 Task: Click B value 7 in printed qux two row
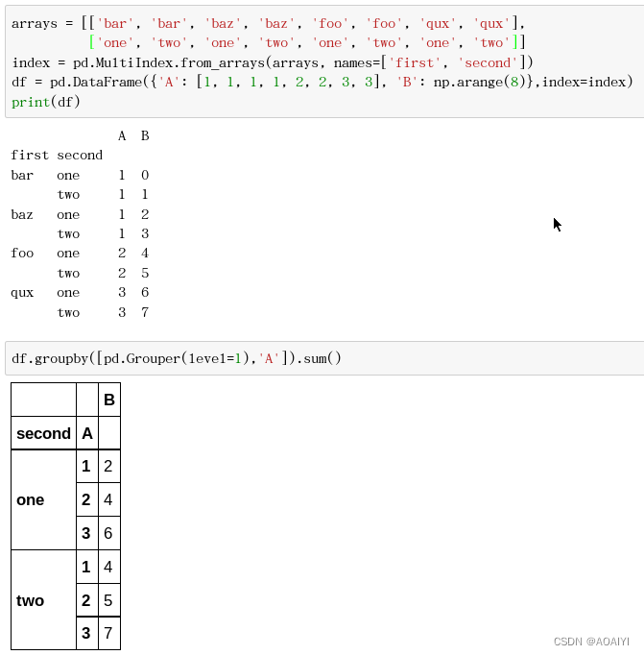145,312
